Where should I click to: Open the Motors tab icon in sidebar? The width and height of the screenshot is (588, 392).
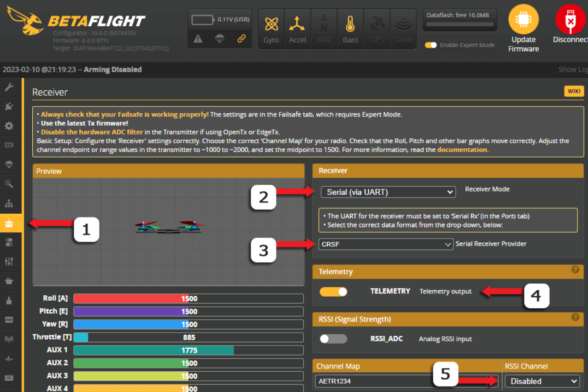click(x=9, y=300)
